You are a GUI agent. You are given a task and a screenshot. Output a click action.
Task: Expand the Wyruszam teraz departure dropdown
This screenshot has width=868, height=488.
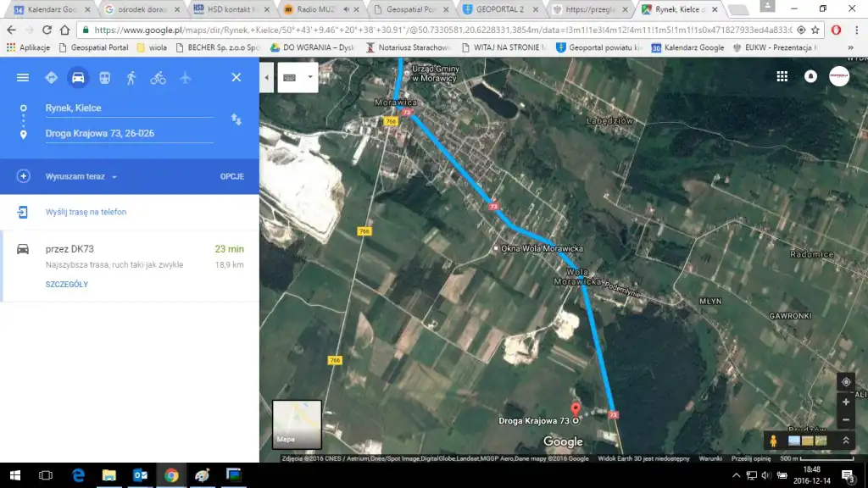pyautogui.click(x=81, y=176)
